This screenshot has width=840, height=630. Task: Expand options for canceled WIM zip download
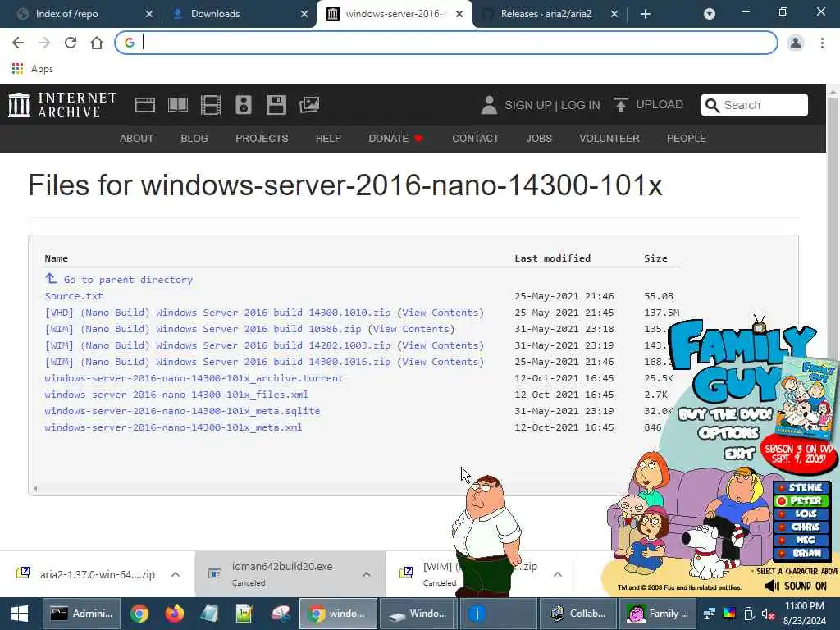tap(558, 574)
